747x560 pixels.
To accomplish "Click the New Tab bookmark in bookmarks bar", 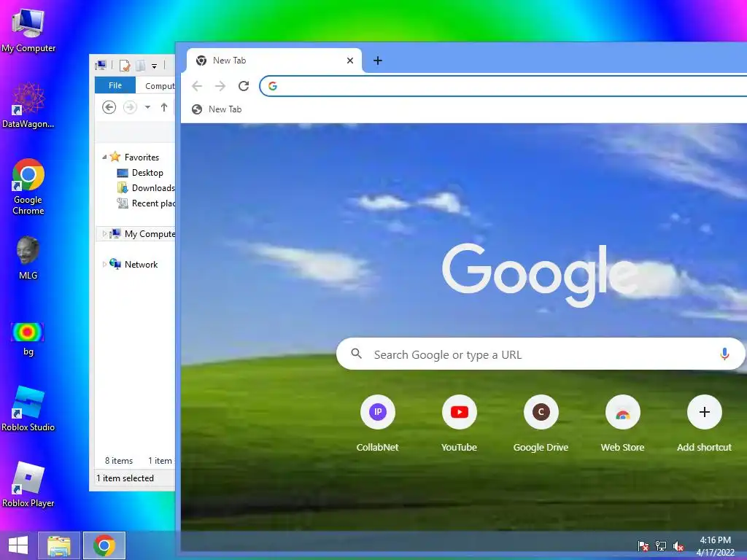I will point(217,109).
